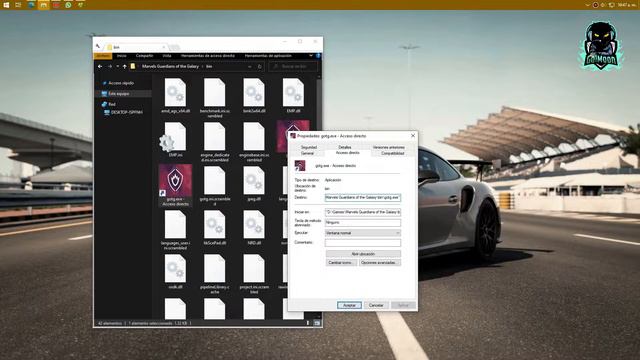Select the amd_ags_x64.dll file
This screenshot has height=360, width=640.
click(175, 96)
